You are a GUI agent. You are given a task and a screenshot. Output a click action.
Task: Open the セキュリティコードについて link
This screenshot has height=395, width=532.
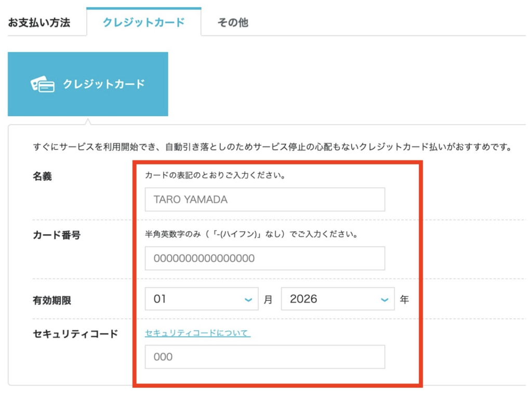click(x=197, y=333)
